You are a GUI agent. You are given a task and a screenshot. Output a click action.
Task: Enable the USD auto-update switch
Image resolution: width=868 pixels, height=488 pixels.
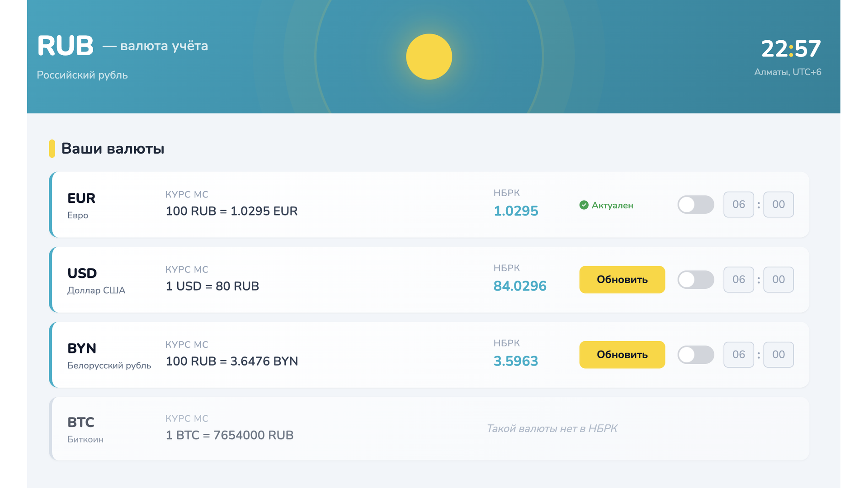695,280
